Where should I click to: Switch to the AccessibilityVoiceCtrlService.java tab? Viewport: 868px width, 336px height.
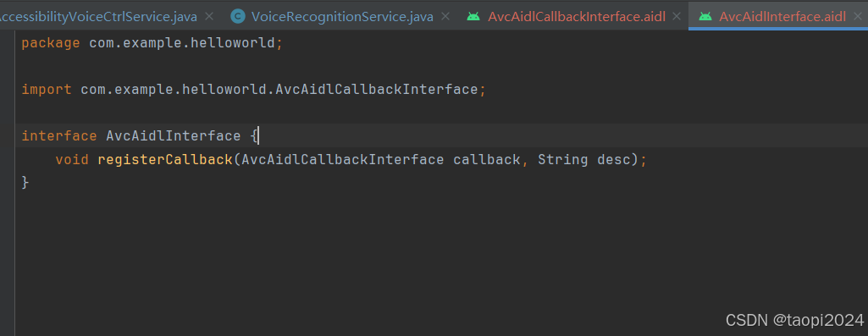point(98,17)
